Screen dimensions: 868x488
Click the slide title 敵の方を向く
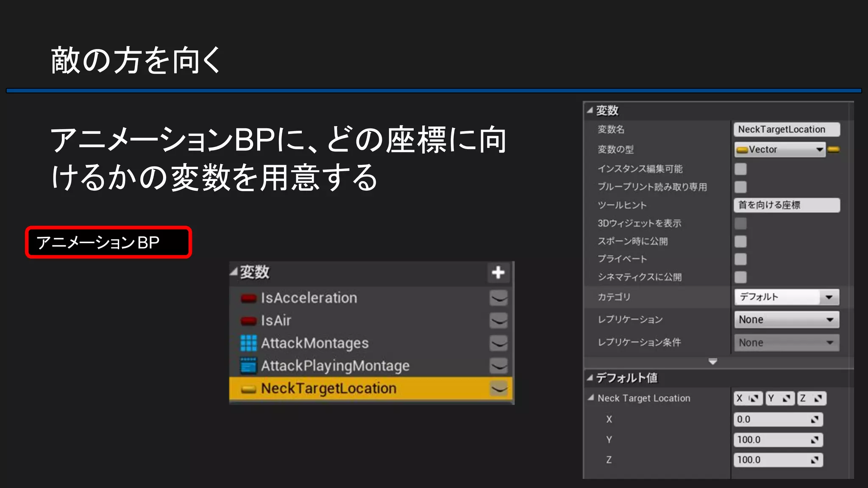[136, 60]
